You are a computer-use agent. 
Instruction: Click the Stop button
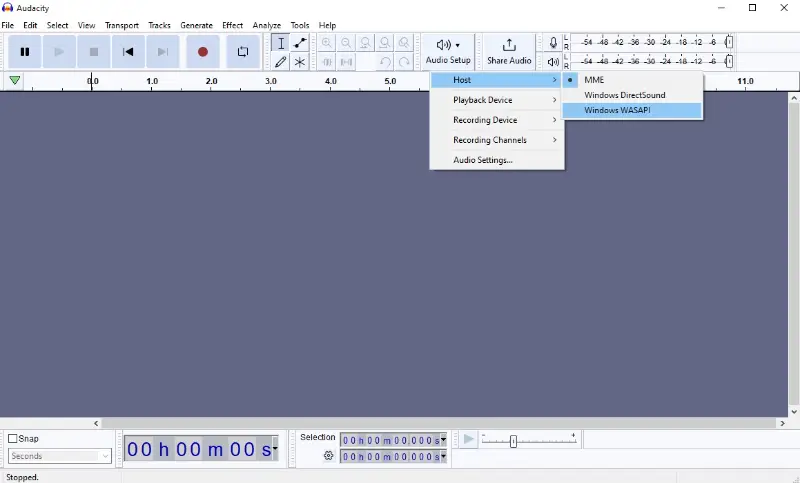94,52
